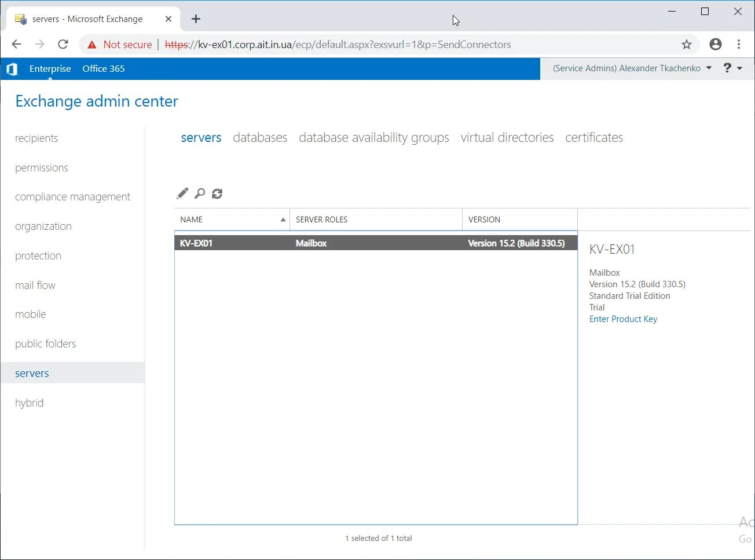Expand the help menu dropdown arrow
This screenshot has height=560, width=755.
point(740,68)
